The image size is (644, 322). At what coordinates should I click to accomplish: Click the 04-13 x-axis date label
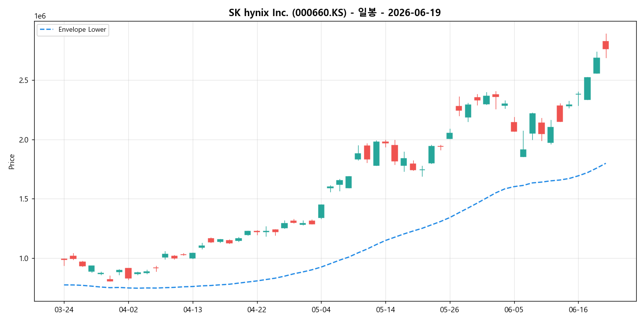(x=193, y=310)
